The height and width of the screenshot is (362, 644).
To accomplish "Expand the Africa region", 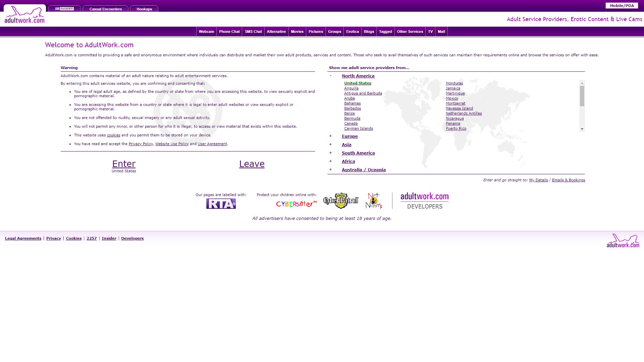I will pyautogui.click(x=330, y=161).
